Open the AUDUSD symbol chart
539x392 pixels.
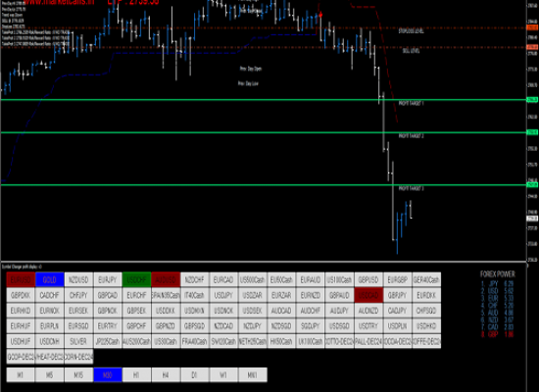[x=166, y=279]
